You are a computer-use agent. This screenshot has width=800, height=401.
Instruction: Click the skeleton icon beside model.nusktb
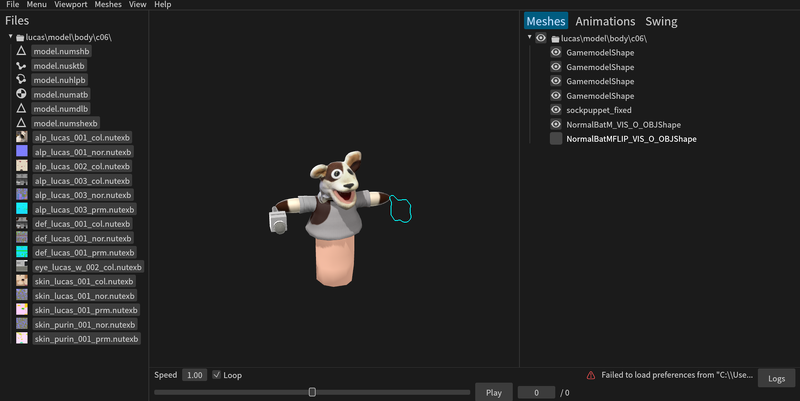(21, 65)
